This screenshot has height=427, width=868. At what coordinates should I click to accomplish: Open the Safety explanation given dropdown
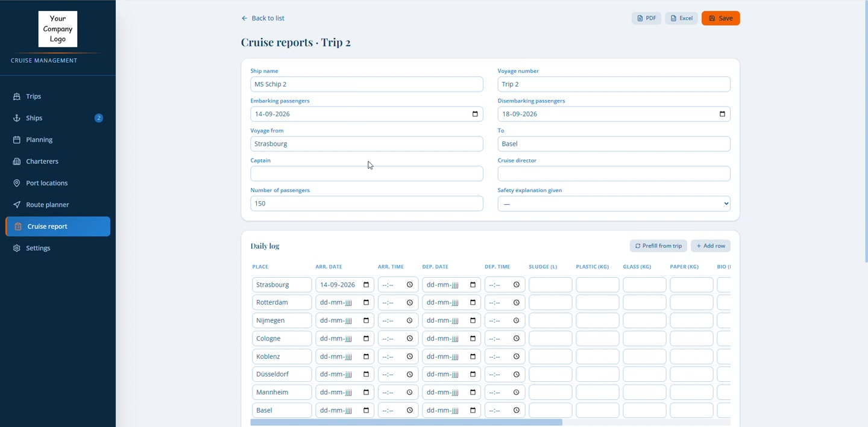(x=614, y=204)
